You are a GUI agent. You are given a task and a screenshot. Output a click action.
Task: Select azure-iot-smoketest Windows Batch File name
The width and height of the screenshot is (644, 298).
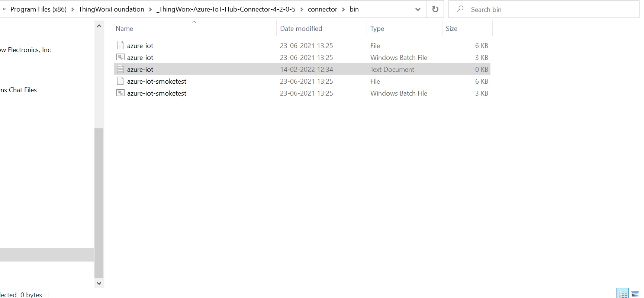click(x=157, y=93)
